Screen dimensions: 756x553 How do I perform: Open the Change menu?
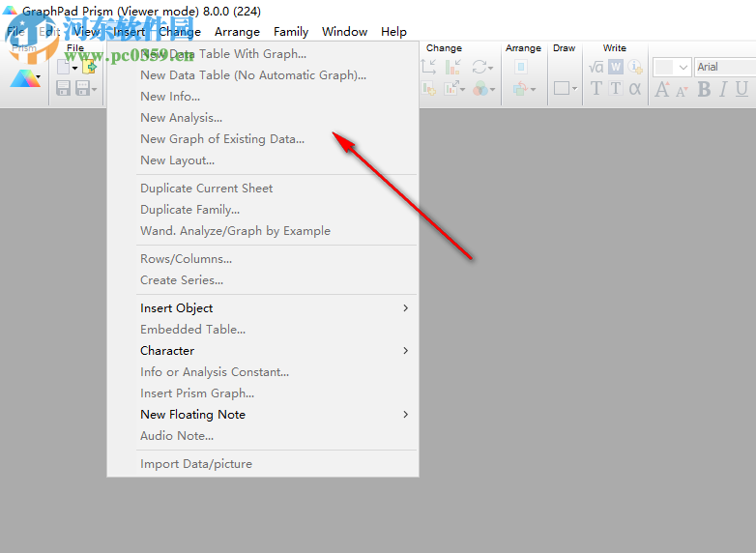point(180,32)
